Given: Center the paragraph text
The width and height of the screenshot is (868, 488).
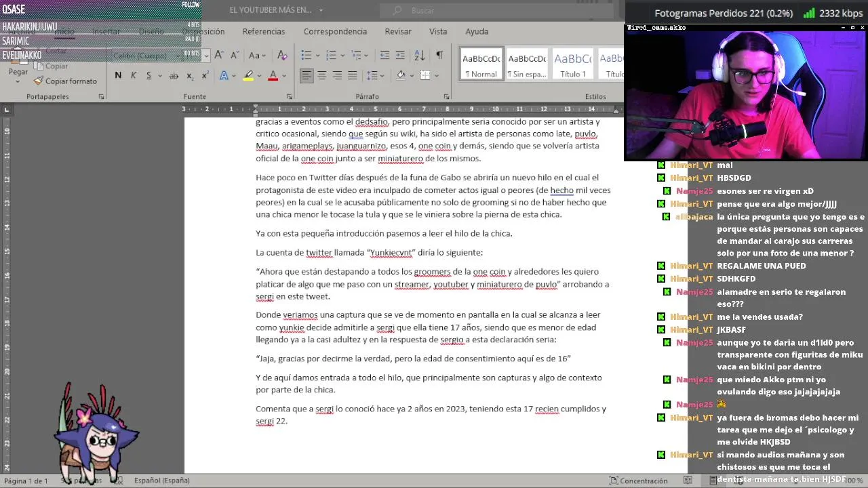Looking at the screenshot, I should pyautogui.click(x=322, y=75).
